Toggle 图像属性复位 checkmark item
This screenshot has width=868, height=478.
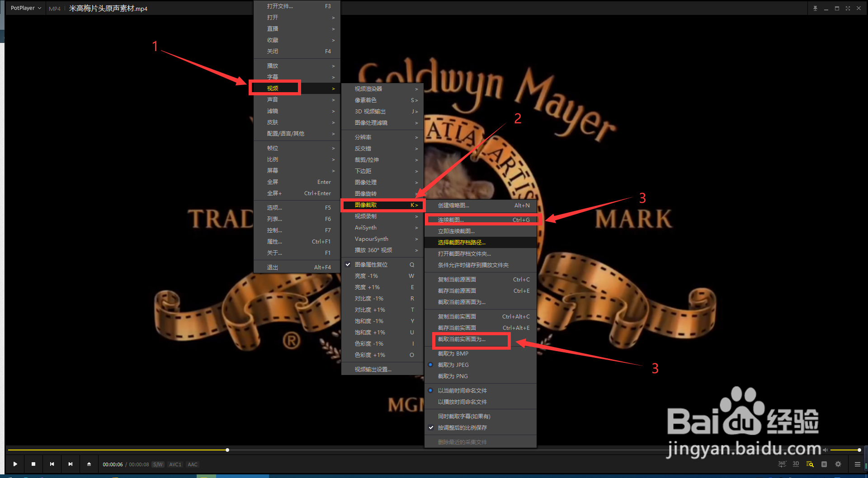point(382,265)
